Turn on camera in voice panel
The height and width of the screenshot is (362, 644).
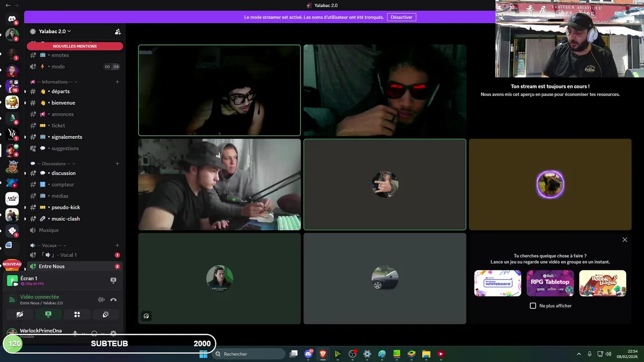(20, 314)
